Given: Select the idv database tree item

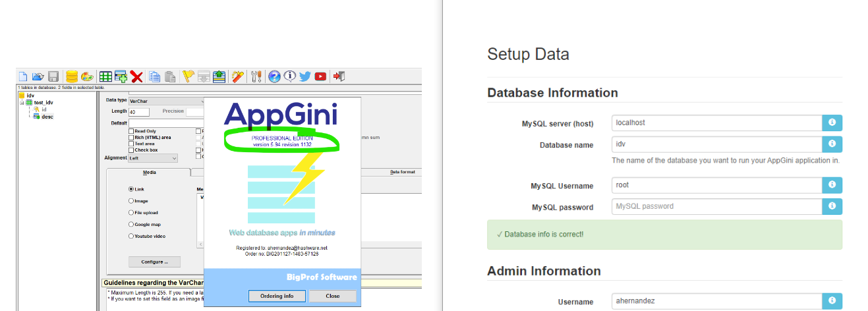Looking at the screenshot, I should [x=30, y=96].
